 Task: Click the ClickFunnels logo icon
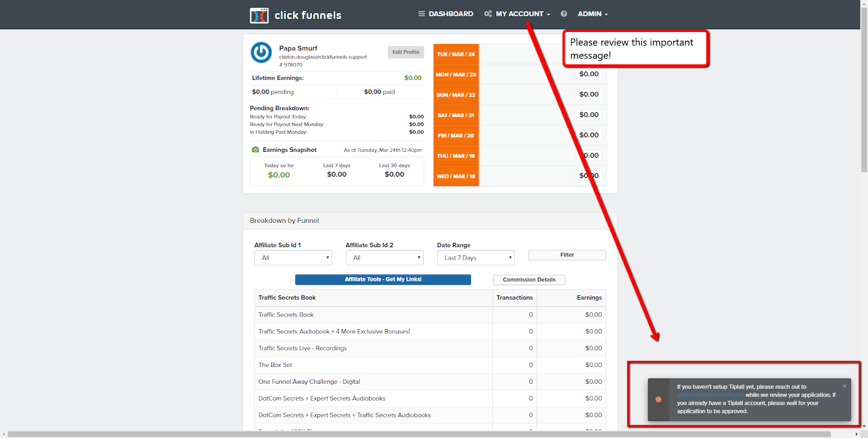click(259, 15)
